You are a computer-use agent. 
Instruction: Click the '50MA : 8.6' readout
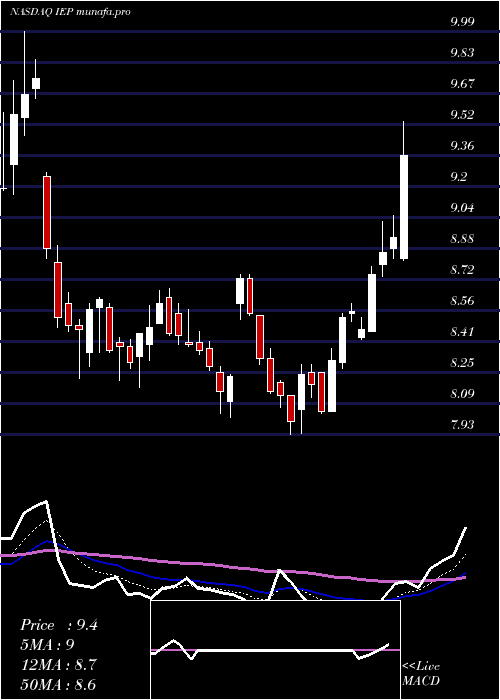tap(58, 684)
